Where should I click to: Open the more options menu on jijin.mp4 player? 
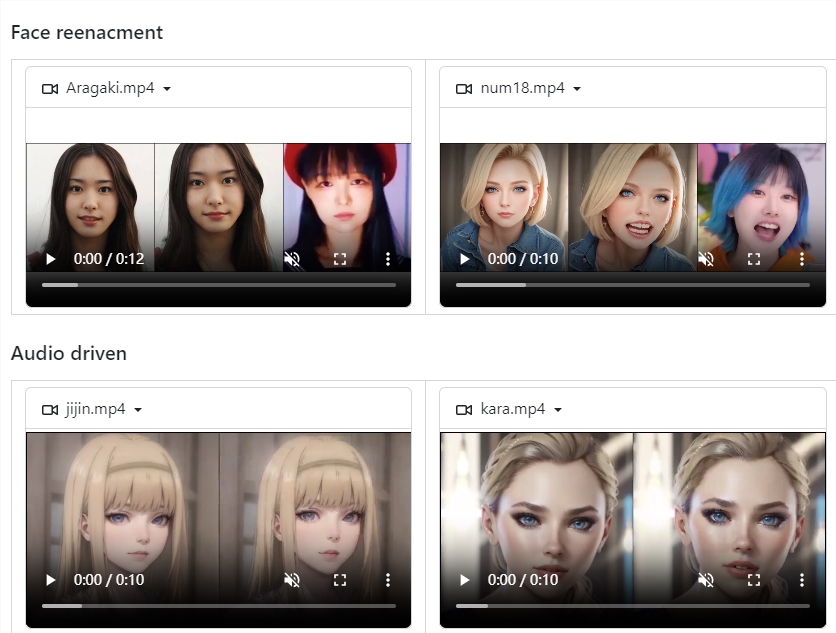coord(388,580)
